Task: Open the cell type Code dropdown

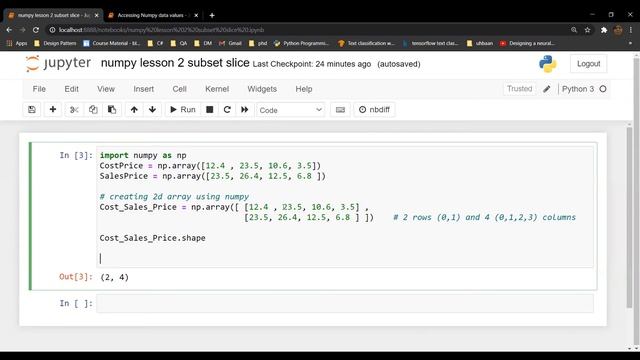Action: coord(291,110)
